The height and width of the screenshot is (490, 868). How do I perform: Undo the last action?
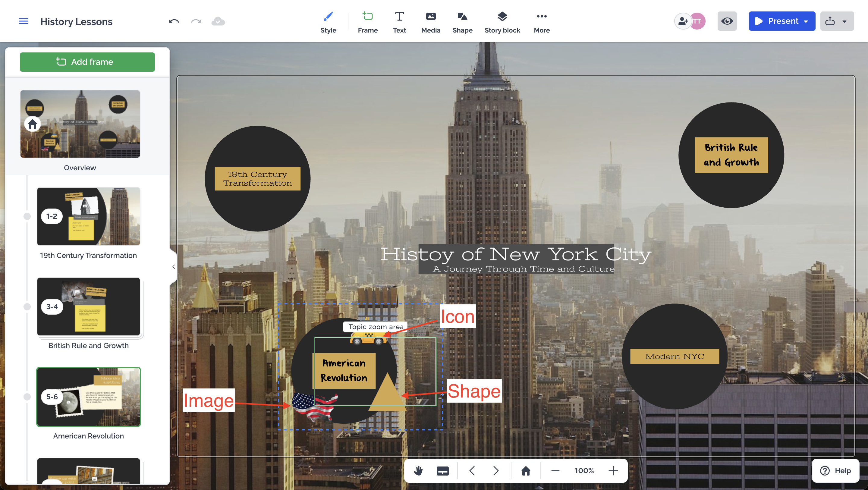[174, 21]
